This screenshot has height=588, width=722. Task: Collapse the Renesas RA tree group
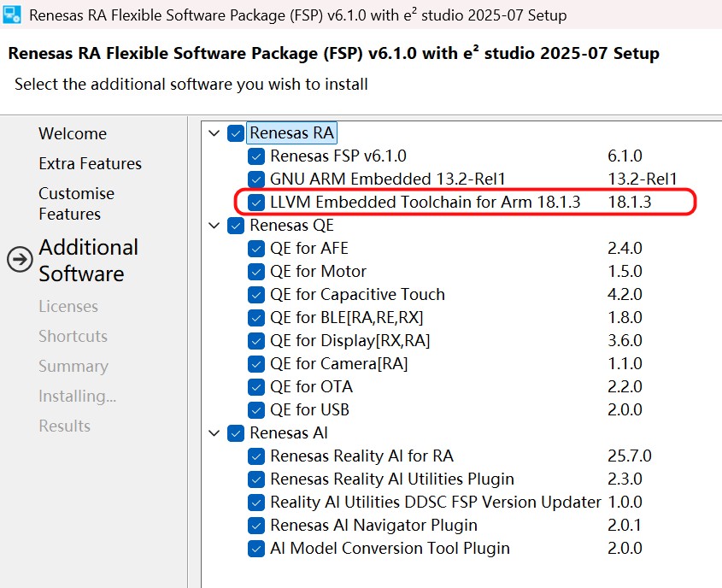[214, 133]
